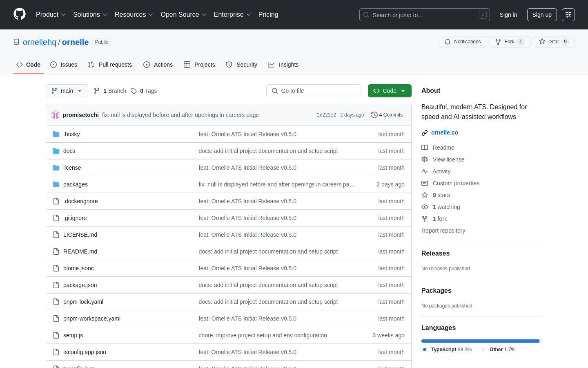Image resolution: width=588 pixels, height=368 pixels.
Task: Click promisetochi's avatar thumbnail
Action: pos(56,115)
